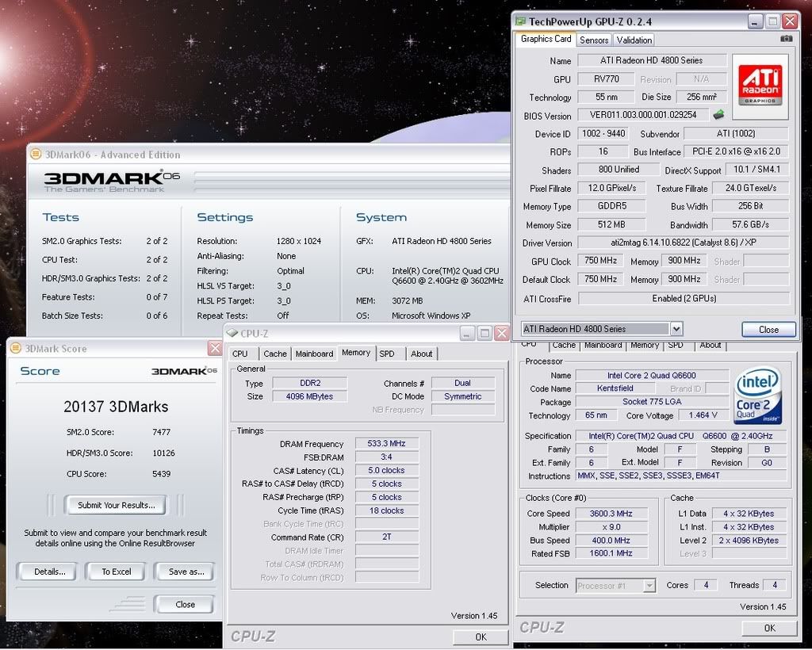Click the CAS# Latency value 5.0 clocks
The image size is (812, 650).
[x=386, y=470]
